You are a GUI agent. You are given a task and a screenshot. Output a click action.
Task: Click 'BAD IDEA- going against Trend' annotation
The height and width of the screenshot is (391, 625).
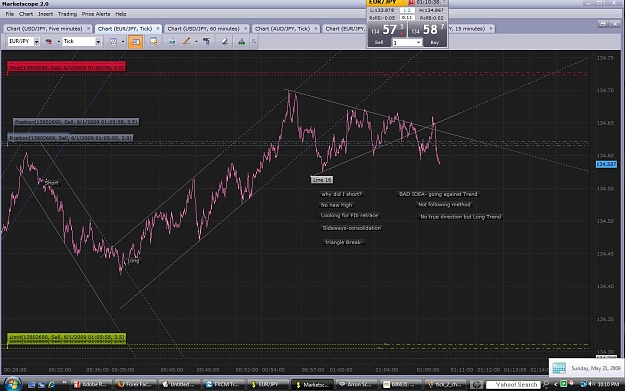[x=438, y=194]
